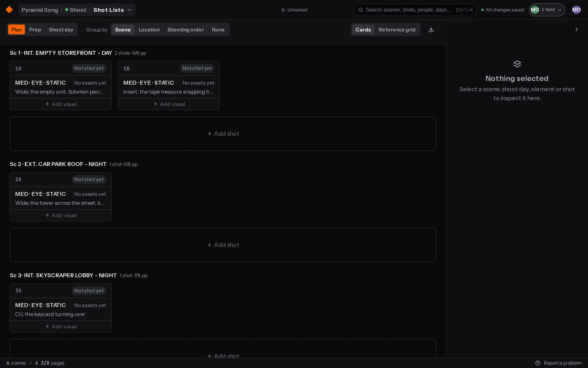Click the Report a problem help icon
The width and height of the screenshot is (588, 368).
538,363
